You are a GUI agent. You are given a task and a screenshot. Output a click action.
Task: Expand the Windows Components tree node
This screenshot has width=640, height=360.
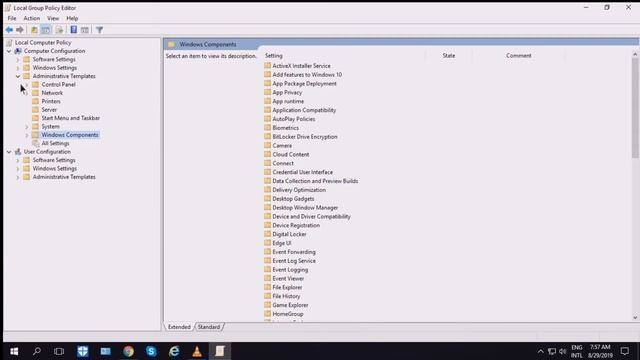coord(27,135)
